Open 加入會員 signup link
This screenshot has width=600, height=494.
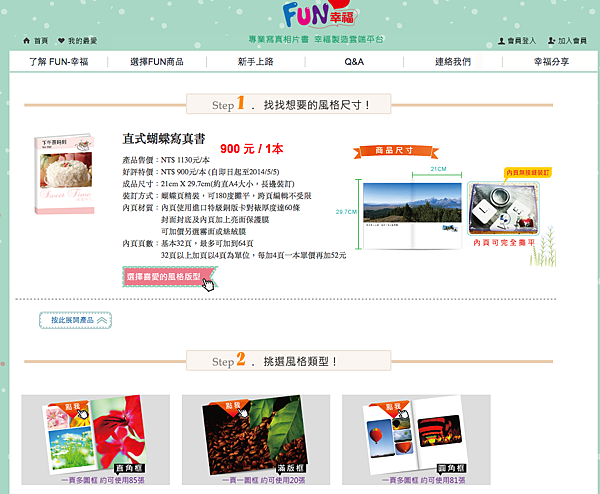point(572,41)
